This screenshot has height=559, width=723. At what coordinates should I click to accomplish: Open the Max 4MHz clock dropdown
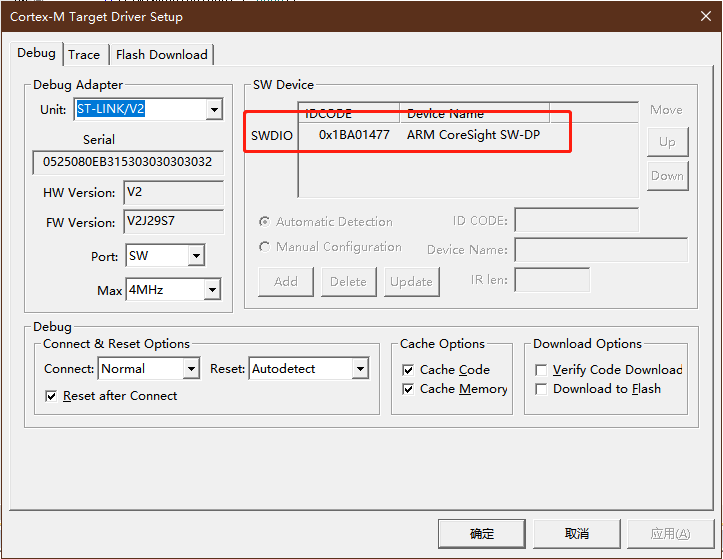212,290
